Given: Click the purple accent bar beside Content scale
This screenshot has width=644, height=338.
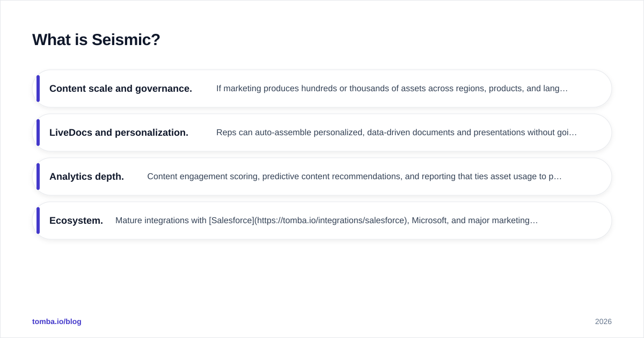Looking at the screenshot, I should [38, 89].
